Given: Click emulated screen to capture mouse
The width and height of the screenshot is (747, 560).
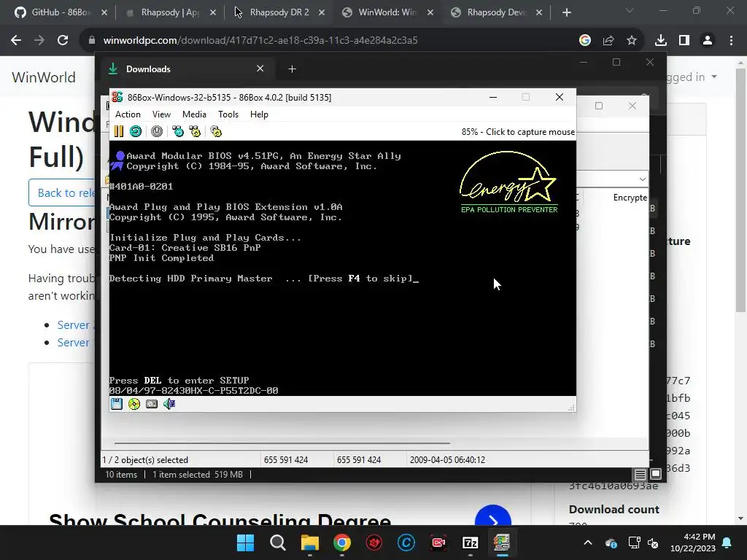Looking at the screenshot, I should 342,268.
